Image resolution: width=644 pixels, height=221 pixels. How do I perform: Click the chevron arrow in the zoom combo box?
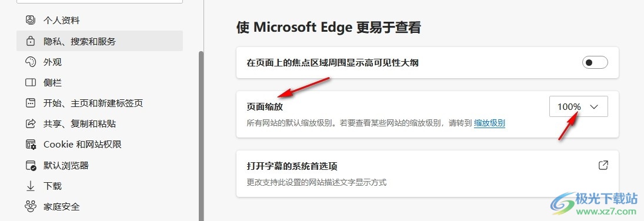(x=594, y=107)
